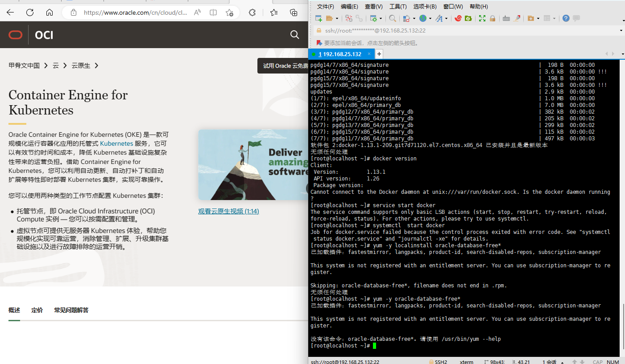Screen dimensions: 625x364
Task: Click the magnifier find icon in Xshell toolbar
Action: pos(392,18)
